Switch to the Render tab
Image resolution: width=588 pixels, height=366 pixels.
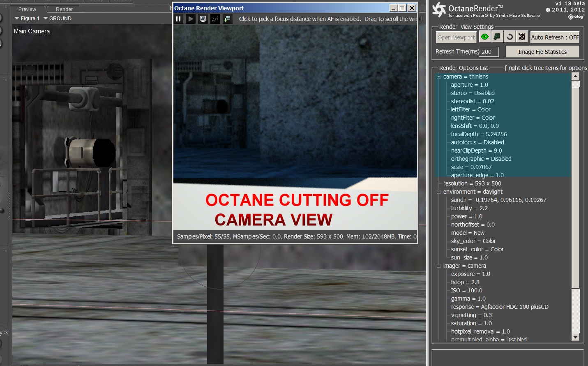point(64,9)
